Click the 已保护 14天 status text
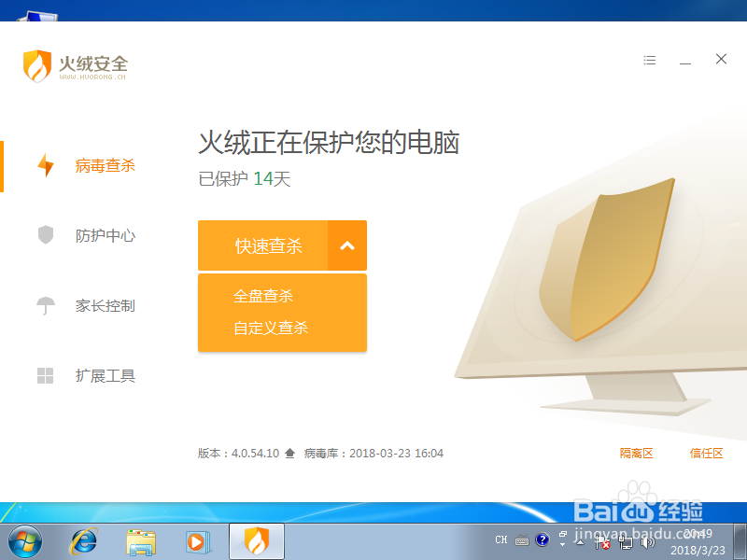Image resolution: width=747 pixels, height=560 pixels. [x=245, y=179]
